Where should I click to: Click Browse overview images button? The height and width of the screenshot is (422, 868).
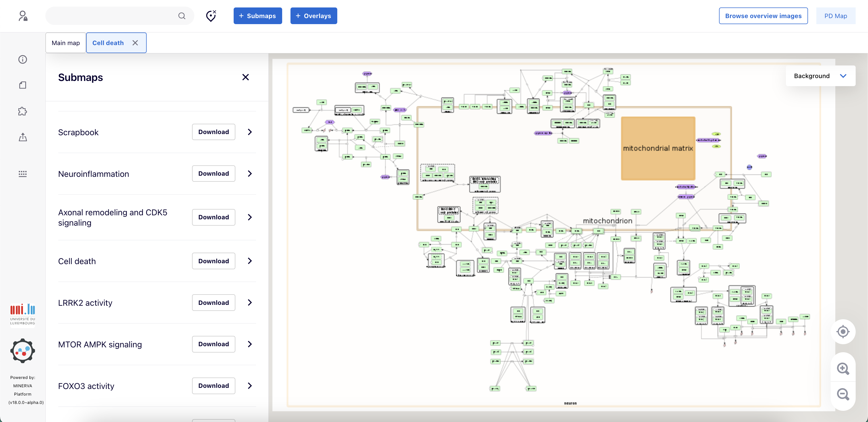763,16
